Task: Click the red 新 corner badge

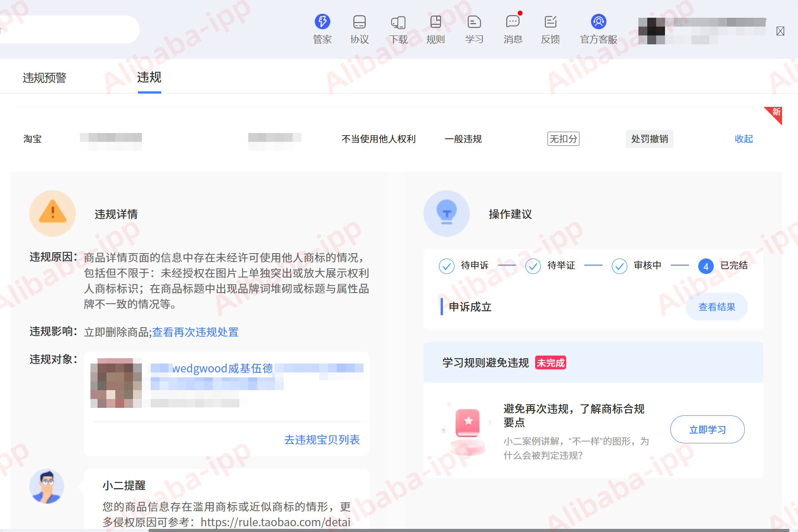Action: 775,113
